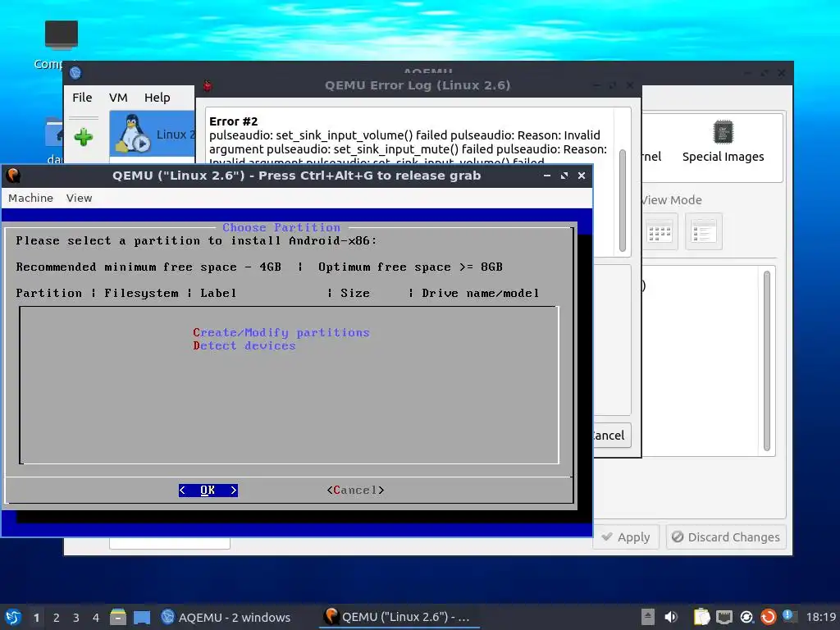Click the notification info tray icon
This screenshot has width=840, height=630.
pos(790,616)
